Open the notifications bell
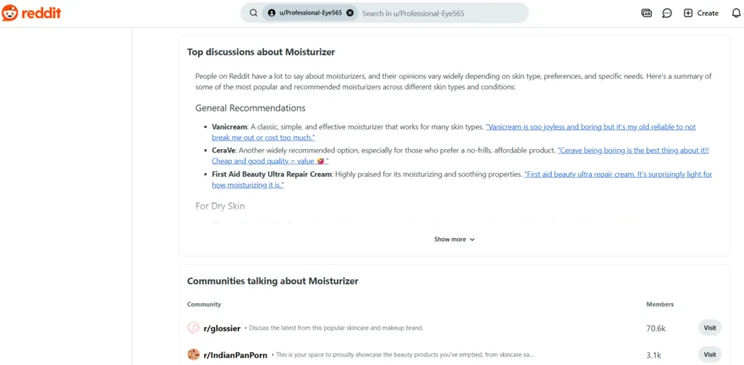The width and height of the screenshot is (744, 365). click(736, 13)
